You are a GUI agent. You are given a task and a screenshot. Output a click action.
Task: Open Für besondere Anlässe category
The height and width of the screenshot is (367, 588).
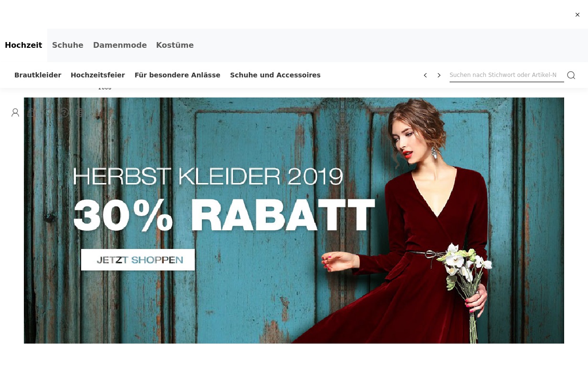tap(178, 75)
